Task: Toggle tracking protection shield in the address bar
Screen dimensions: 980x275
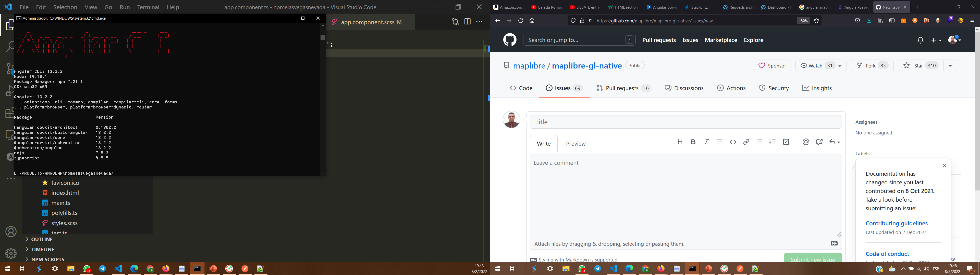Action: coord(573,21)
